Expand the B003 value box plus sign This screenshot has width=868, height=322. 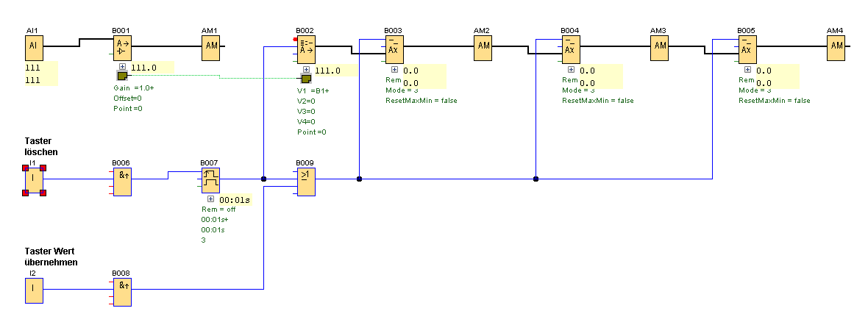(x=395, y=70)
